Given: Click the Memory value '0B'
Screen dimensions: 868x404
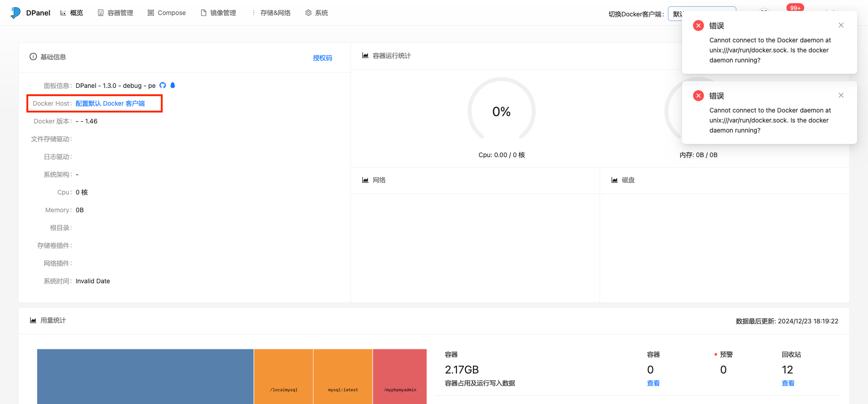Looking at the screenshot, I should [80, 210].
